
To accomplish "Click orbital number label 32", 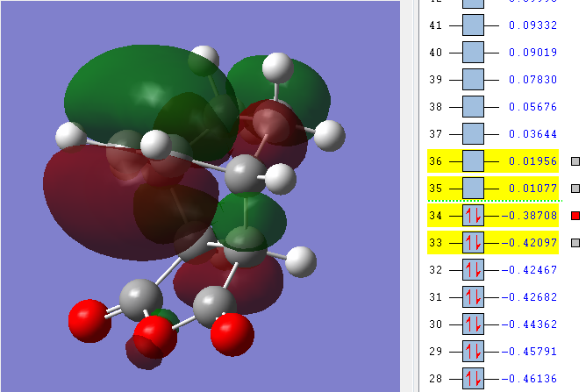I will click(436, 270).
